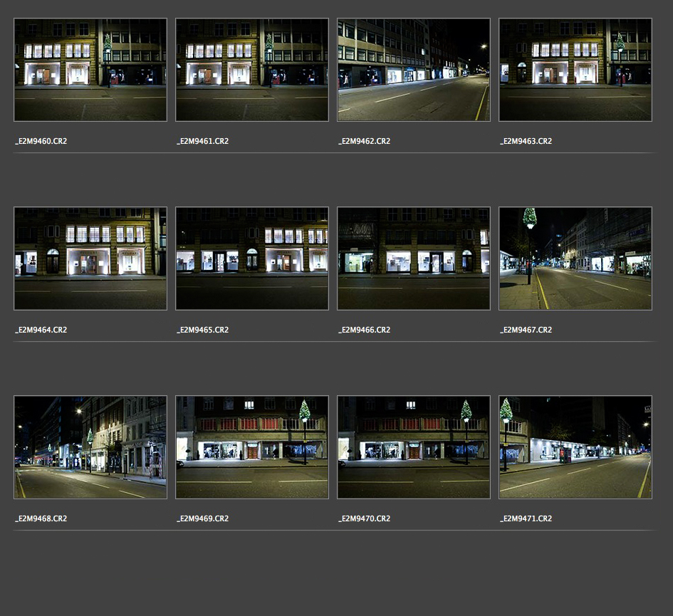Pick the _E2M9463.CR2 thumbnail
The image size is (673, 616).
575,70
